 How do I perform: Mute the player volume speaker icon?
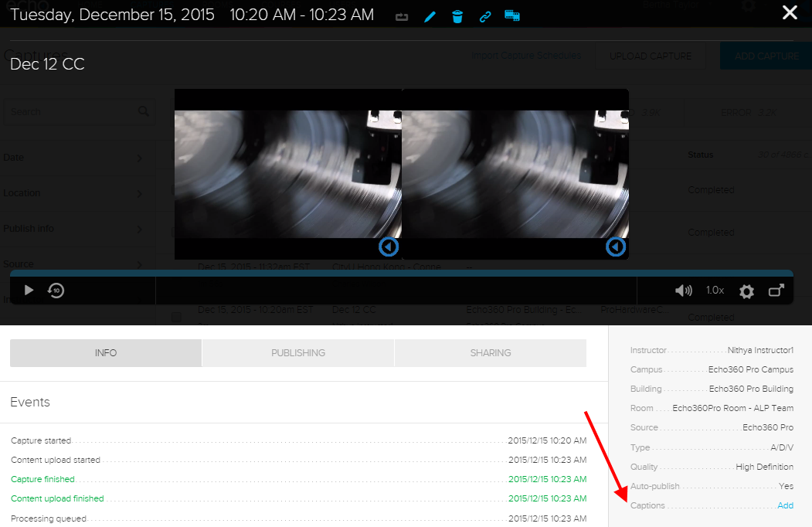pos(684,291)
